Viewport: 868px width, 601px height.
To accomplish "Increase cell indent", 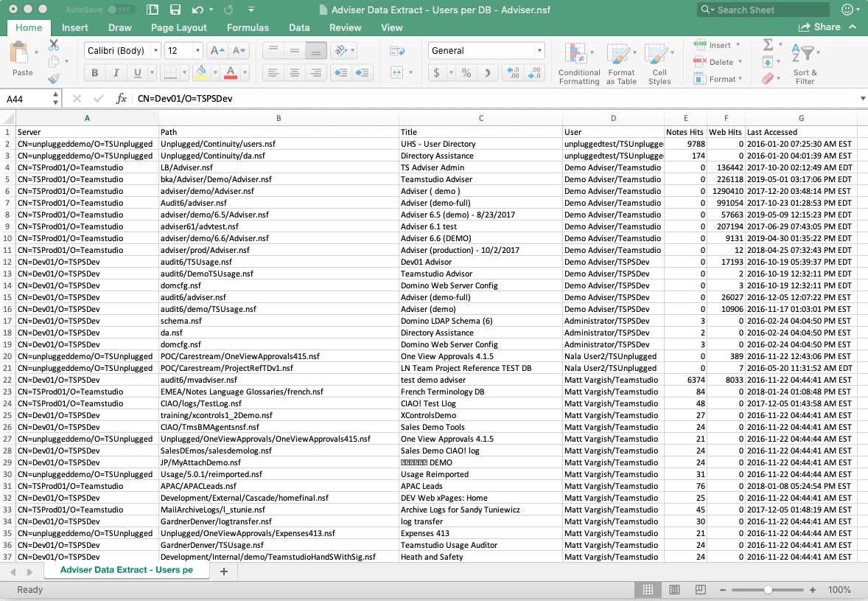I will pos(362,72).
